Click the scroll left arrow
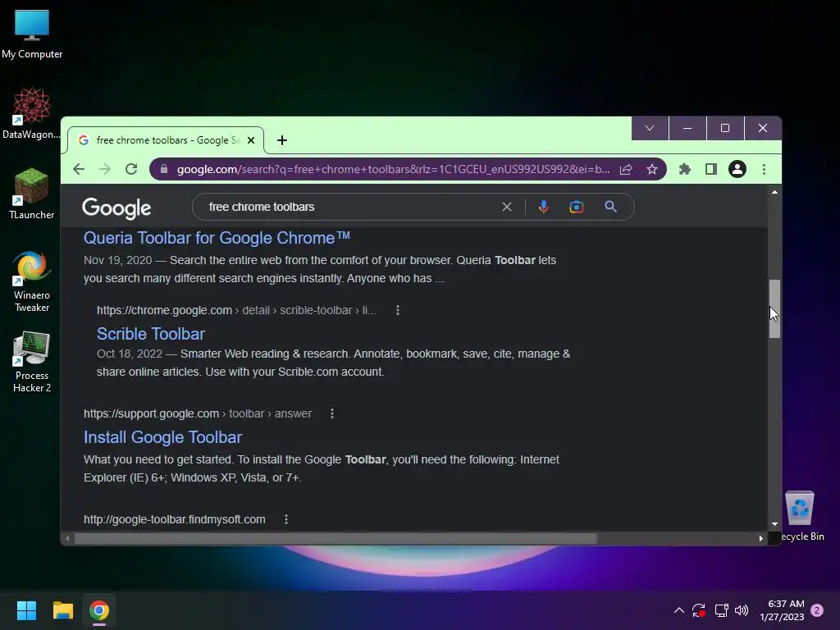Screen dimensions: 840x630 [x=67, y=538]
